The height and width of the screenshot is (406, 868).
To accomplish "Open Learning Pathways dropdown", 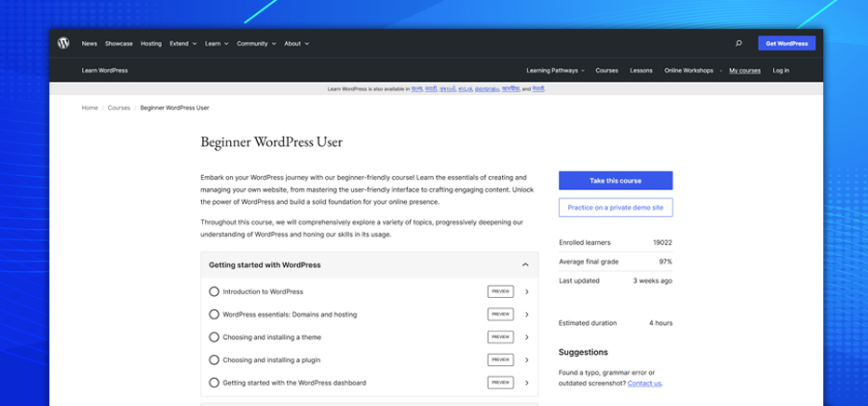I will coord(555,70).
